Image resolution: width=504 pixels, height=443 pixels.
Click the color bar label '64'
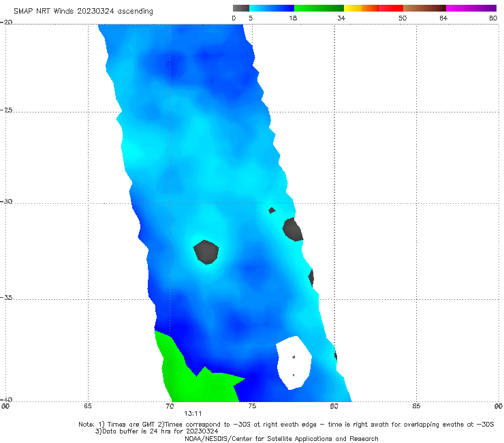(x=443, y=18)
